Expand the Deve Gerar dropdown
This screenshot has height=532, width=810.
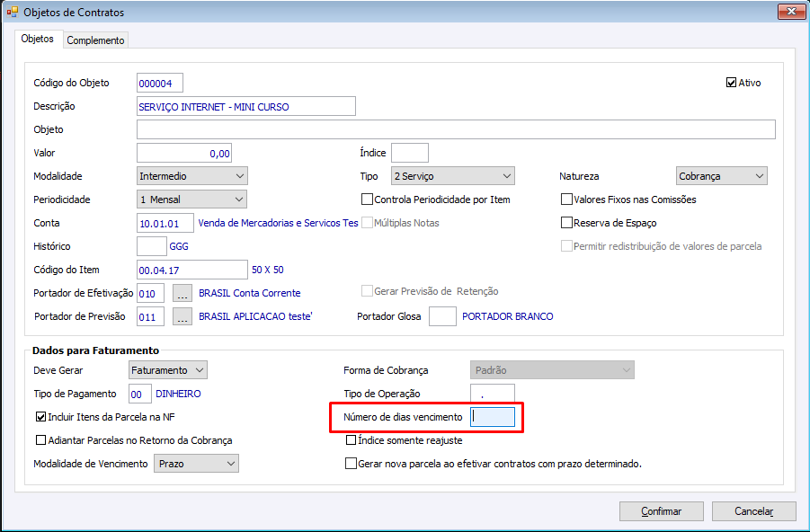point(168,370)
